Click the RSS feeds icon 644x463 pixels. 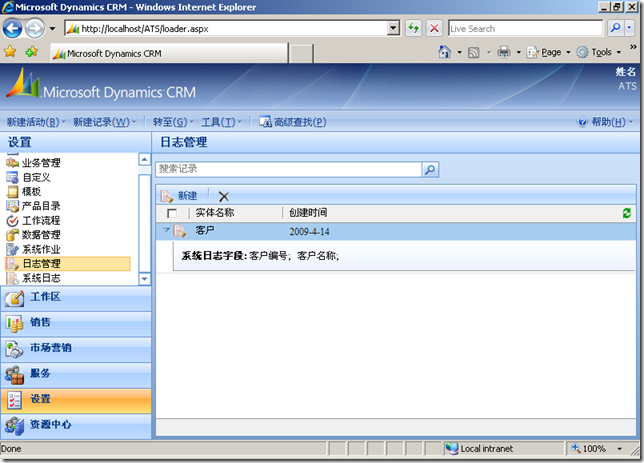[x=474, y=53]
